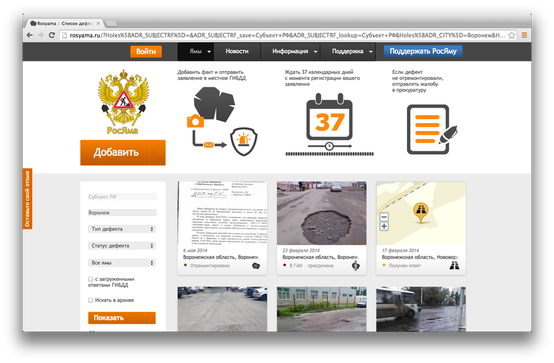The image size is (554, 363).
Task: Open the Chrome menu hamburger icon
Action: click(x=524, y=35)
